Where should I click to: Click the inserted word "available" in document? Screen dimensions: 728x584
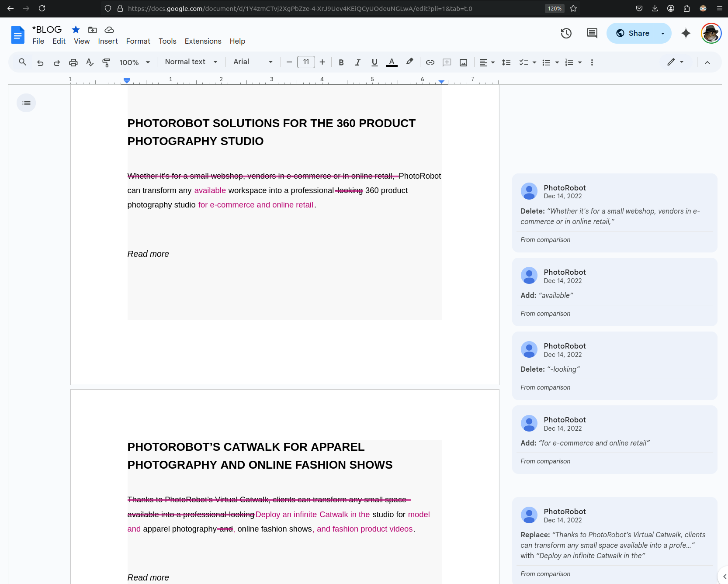click(210, 190)
